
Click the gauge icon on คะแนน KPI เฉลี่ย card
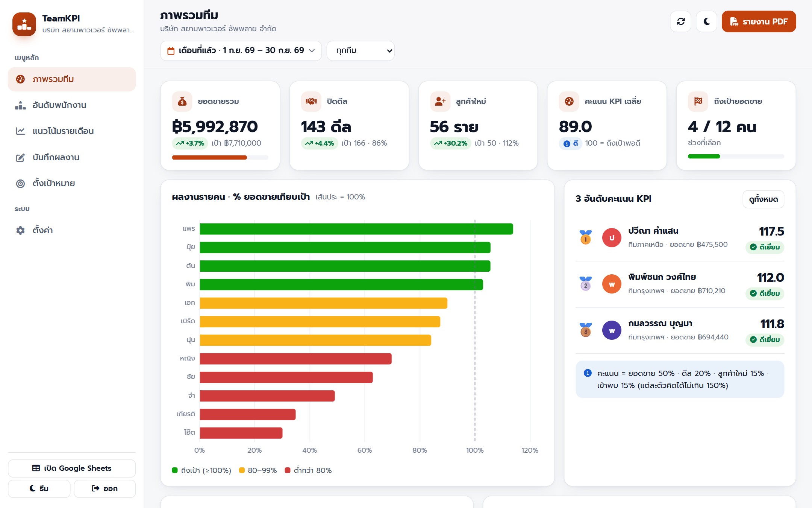(x=569, y=102)
